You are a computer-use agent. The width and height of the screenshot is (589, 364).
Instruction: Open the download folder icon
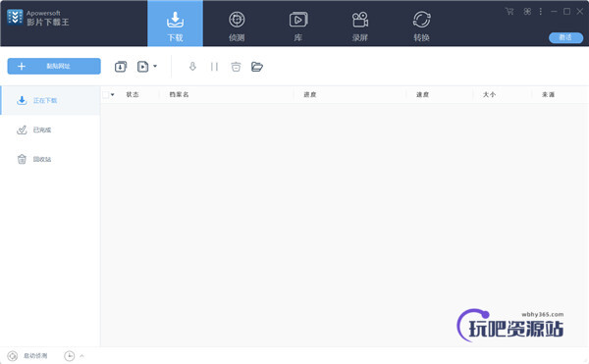257,67
